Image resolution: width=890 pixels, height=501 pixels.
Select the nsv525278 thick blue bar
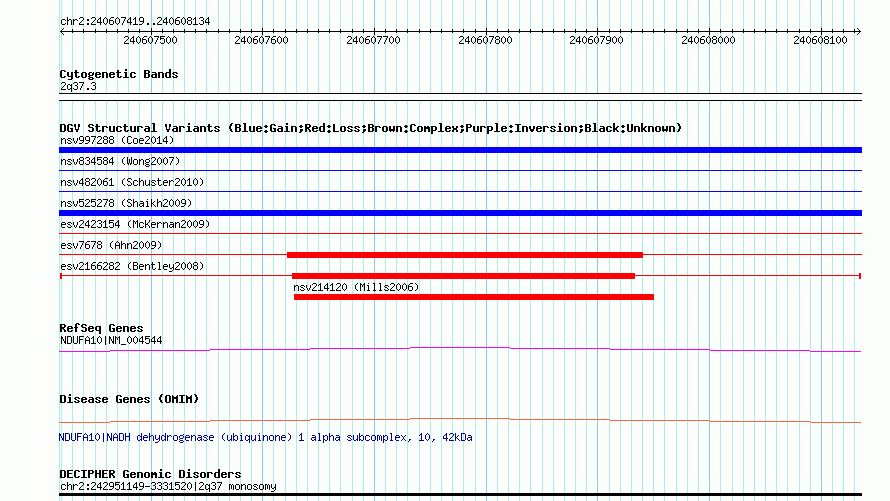coord(460,213)
